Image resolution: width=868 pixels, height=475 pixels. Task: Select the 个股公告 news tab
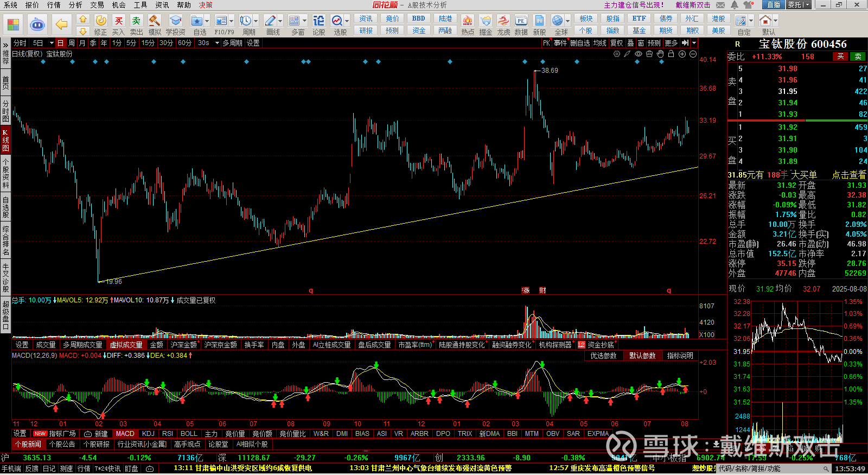click(62, 444)
